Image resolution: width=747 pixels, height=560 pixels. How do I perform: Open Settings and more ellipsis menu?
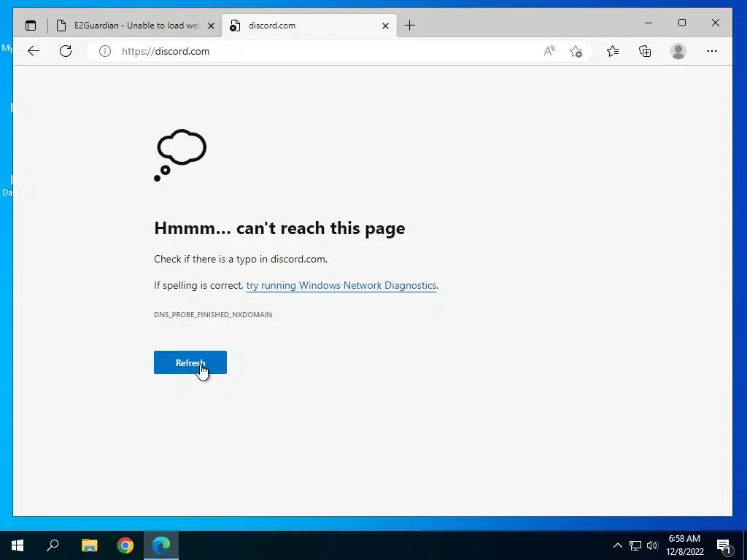pyautogui.click(x=712, y=51)
